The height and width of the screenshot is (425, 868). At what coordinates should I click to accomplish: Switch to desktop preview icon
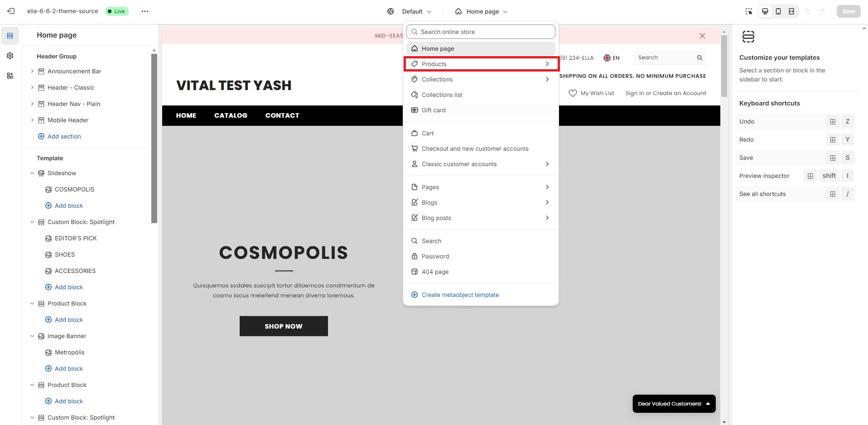(x=765, y=11)
